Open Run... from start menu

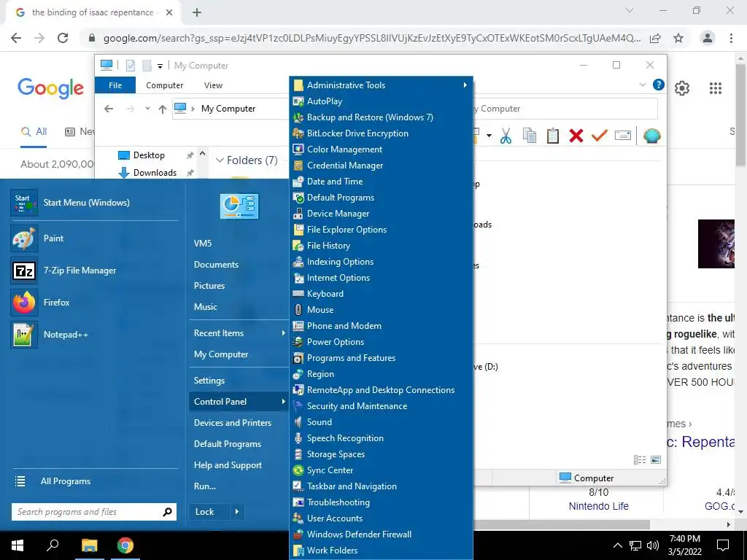point(205,486)
